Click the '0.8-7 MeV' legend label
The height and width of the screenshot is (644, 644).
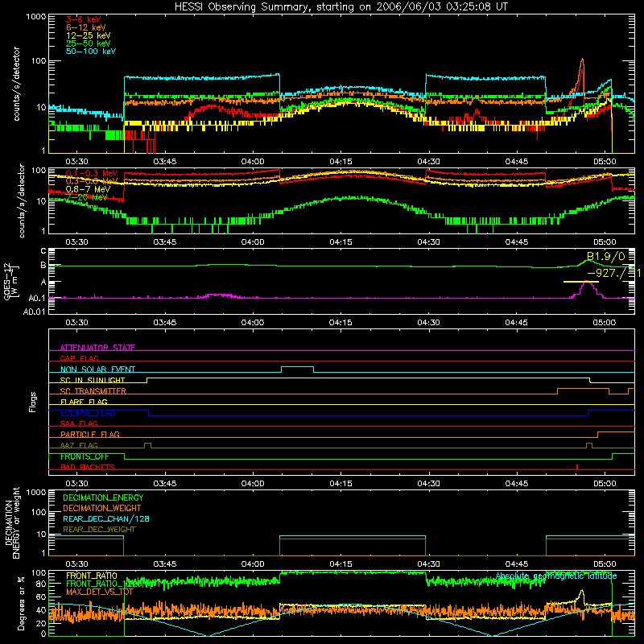88,189
